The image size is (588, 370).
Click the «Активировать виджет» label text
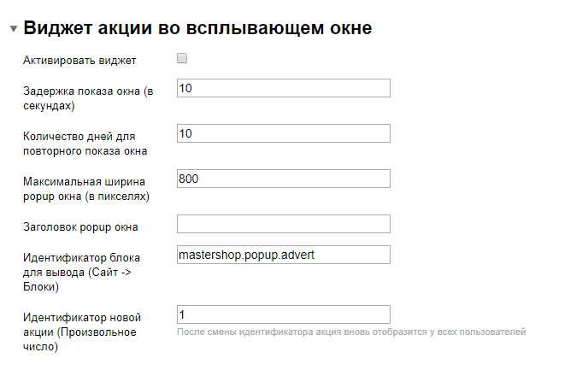(79, 60)
